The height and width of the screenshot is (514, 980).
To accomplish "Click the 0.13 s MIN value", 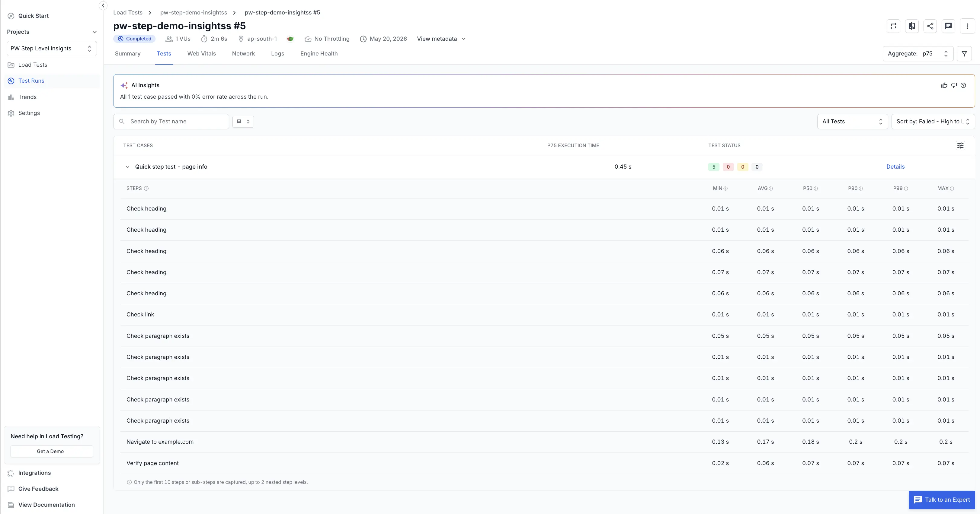I will [x=720, y=442].
